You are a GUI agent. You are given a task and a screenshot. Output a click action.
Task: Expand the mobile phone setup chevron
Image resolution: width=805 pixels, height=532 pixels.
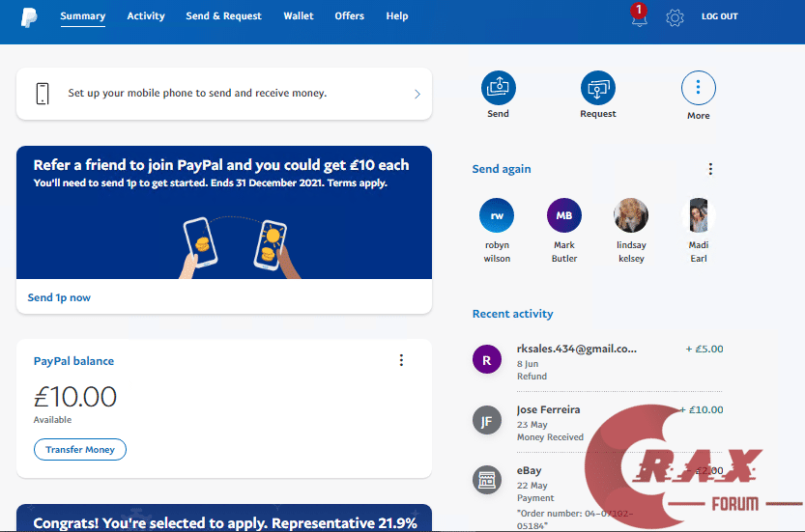point(417,94)
